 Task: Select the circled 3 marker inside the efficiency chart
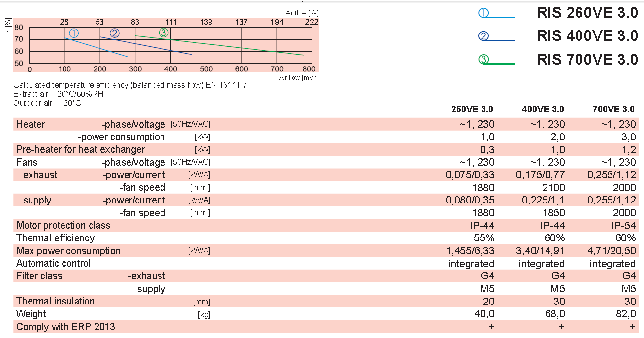point(164,33)
